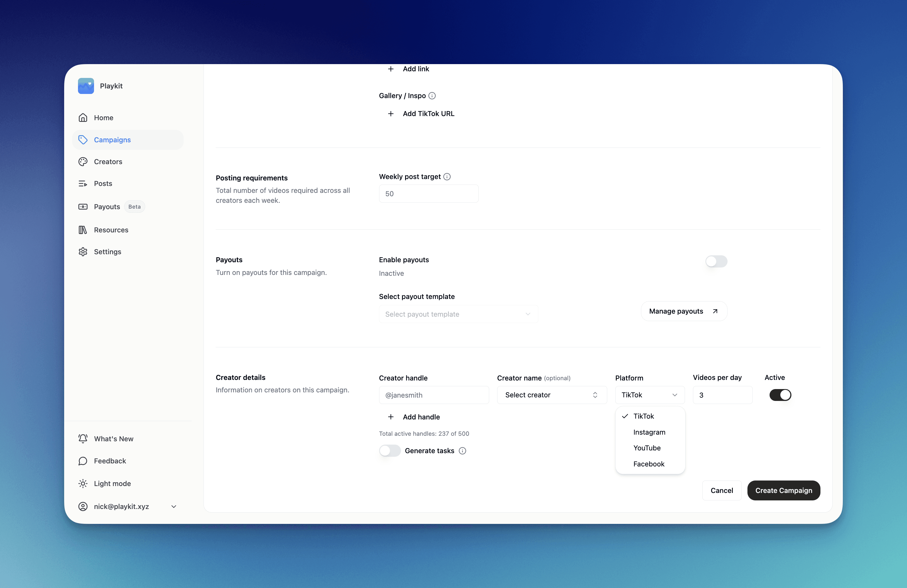Screen dimensions: 907x588
Task: Go to Creators in the sidebar
Action: coord(108,161)
